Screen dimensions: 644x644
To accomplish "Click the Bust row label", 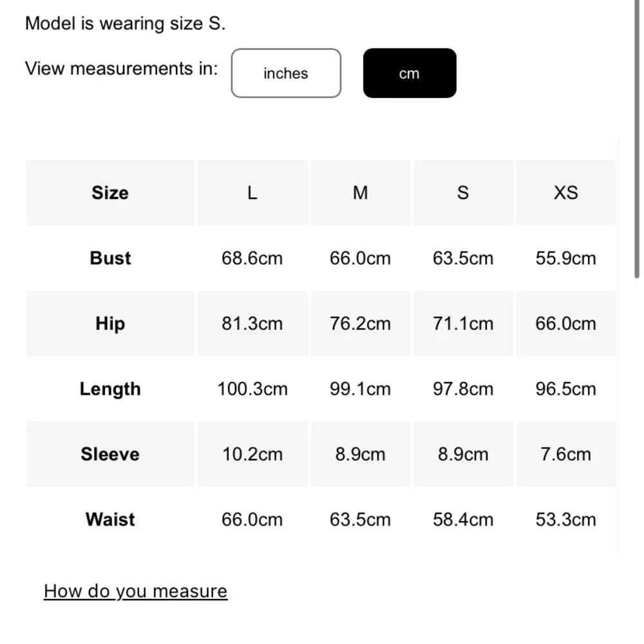I will coord(110,258).
